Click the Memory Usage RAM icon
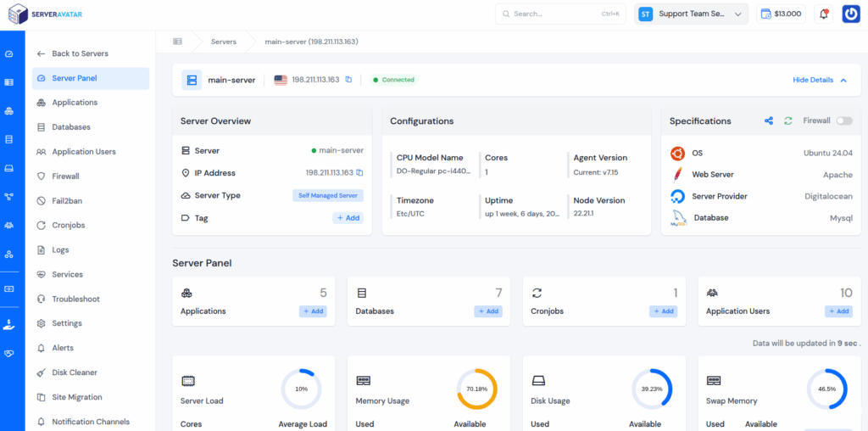Viewport: 868px width, 431px height. click(363, 381)
